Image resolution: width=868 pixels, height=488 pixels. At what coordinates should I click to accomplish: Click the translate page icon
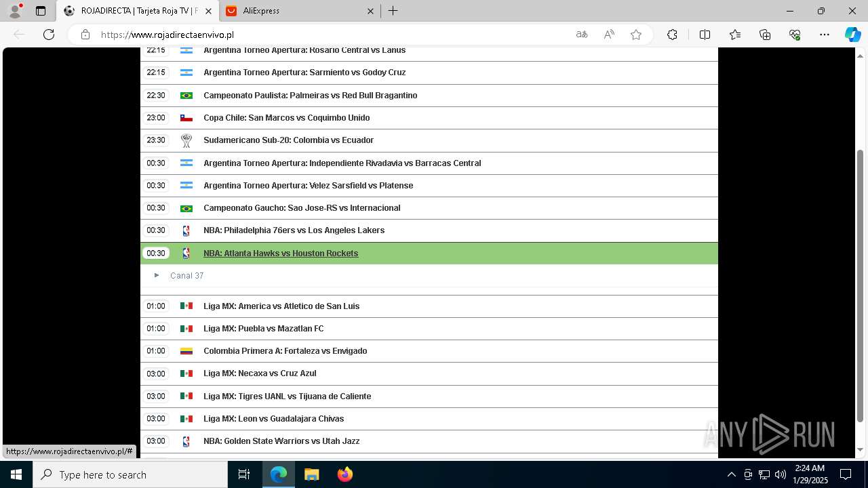[582, 35]
